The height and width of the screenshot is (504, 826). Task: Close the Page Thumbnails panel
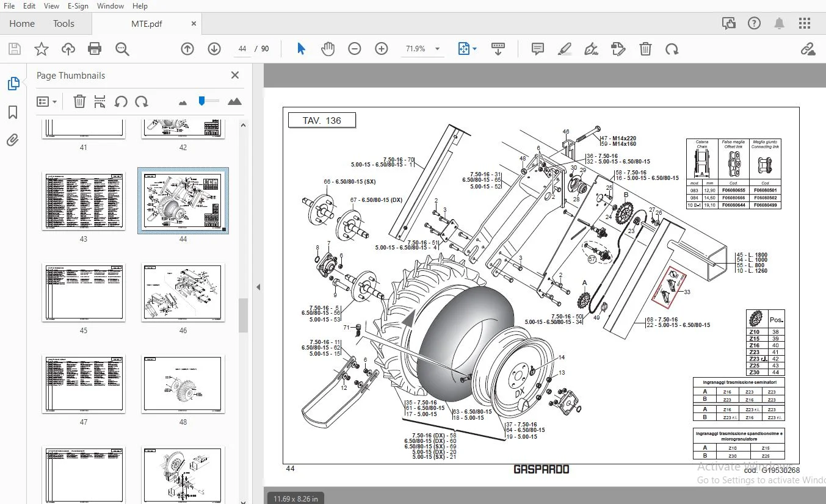tap(235, 76)
